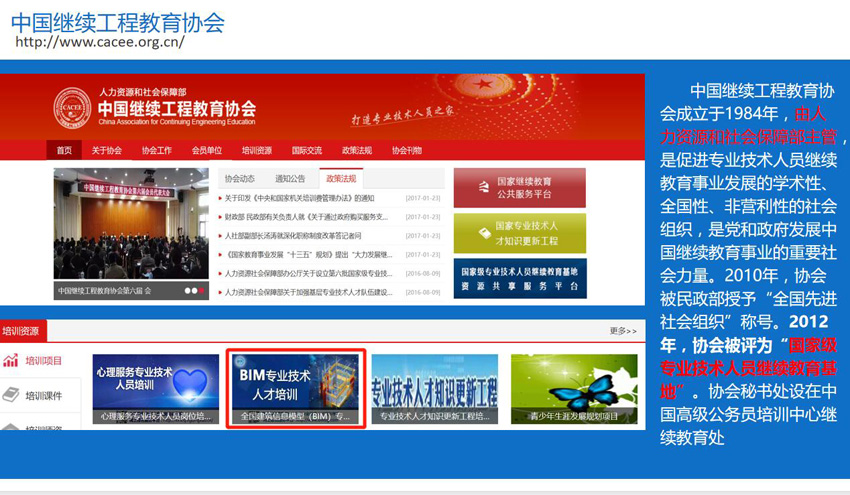Click the CACEE round logo emblem
The width and height of the screenshot is (850, 495).
click(x=73, y=108)
